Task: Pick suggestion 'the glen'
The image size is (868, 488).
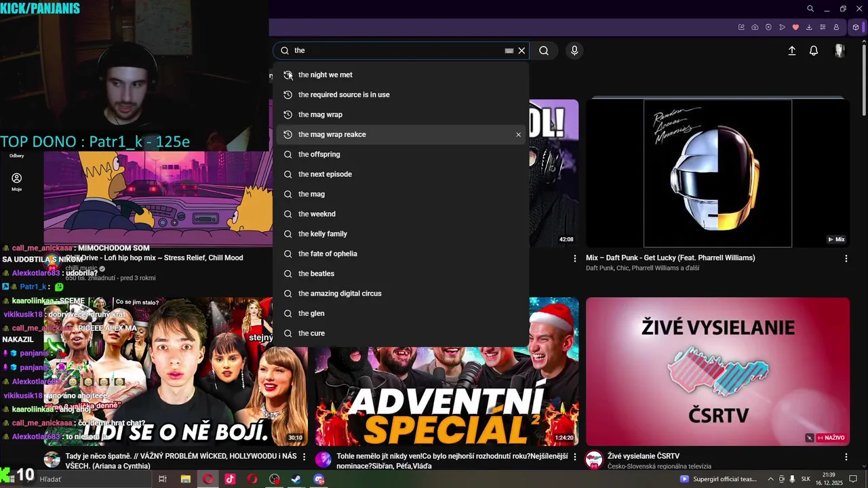Action: tap(401, 313)
